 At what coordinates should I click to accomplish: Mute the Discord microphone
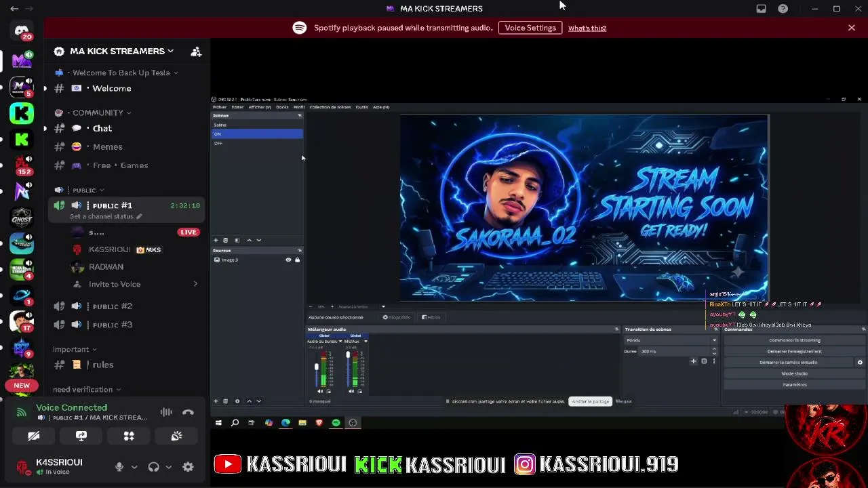coord(119,467)
